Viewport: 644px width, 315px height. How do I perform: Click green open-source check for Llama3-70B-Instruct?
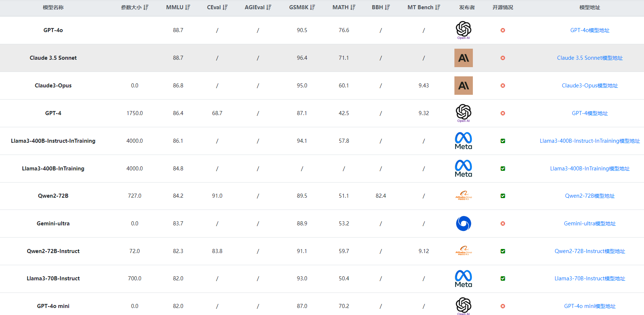tap(503, 278)
